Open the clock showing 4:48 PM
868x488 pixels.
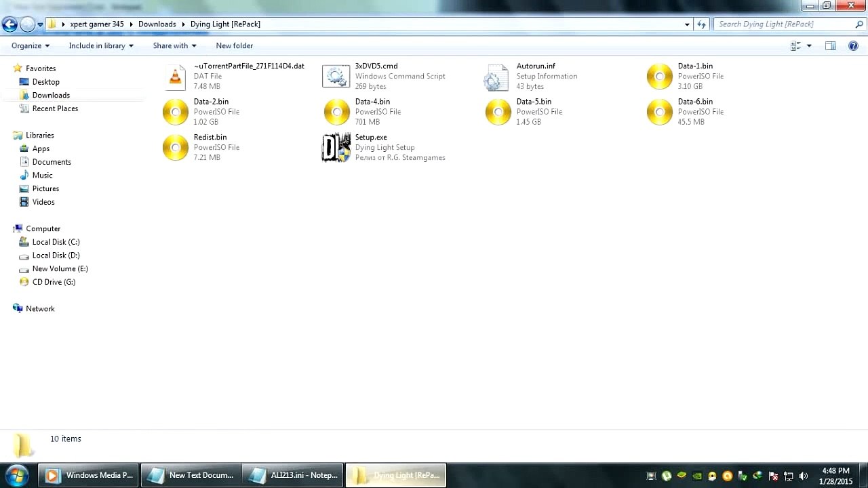click(835, 476)
